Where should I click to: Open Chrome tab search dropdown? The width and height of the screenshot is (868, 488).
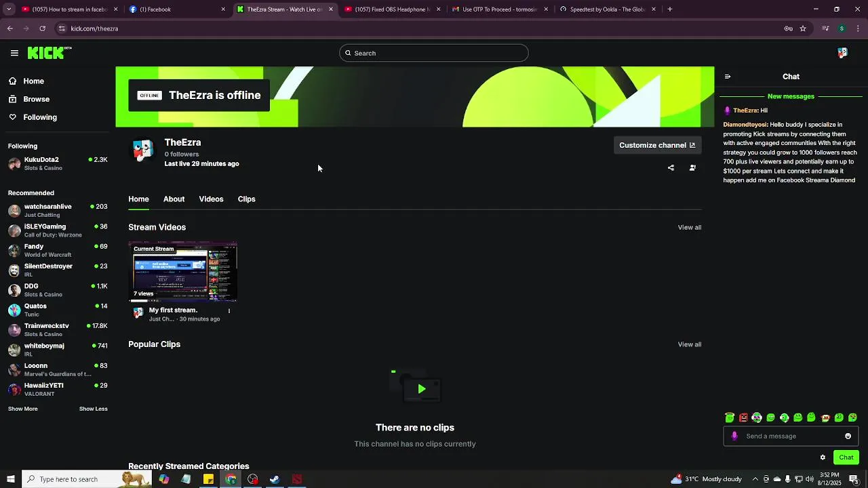click(x=9, y=9)
